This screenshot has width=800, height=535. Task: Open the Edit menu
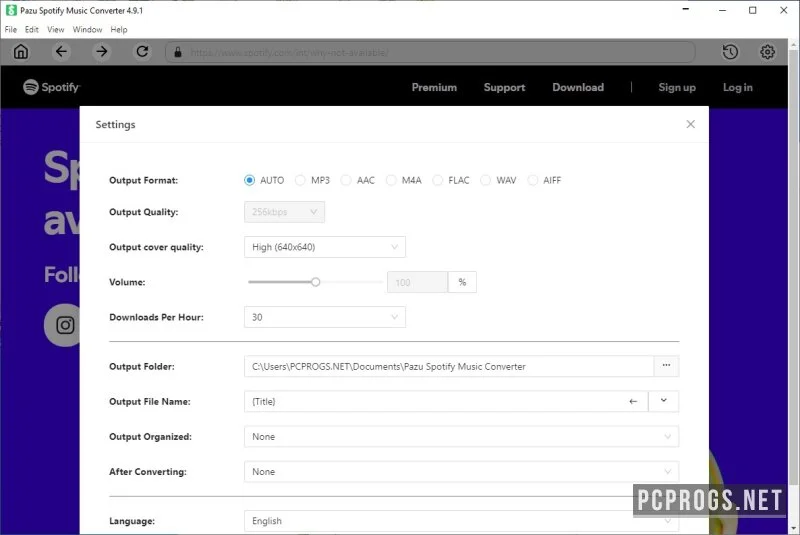click(32, 30)
